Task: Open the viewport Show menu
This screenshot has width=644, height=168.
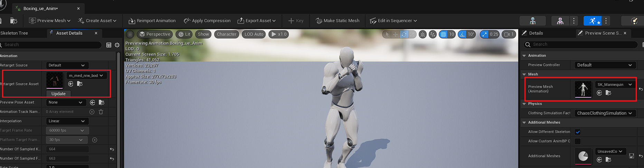Action: click(203, 34)
